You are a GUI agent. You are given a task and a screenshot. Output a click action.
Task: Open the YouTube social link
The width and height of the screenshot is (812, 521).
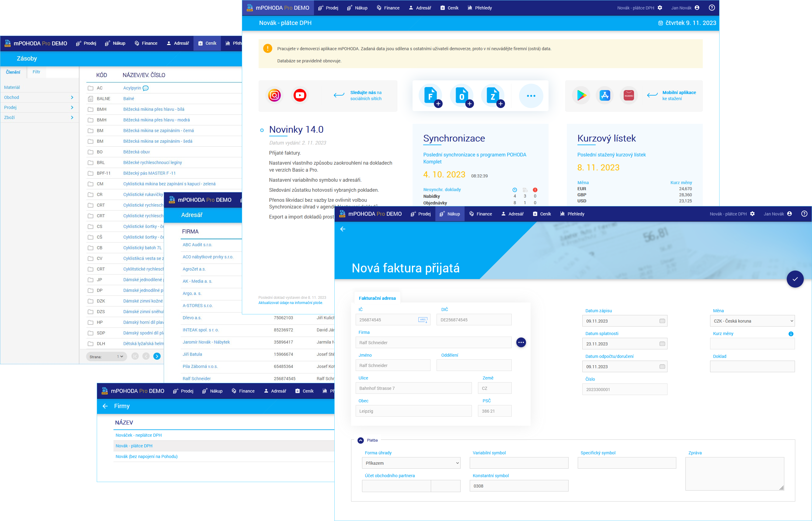(x=300, y=95)
